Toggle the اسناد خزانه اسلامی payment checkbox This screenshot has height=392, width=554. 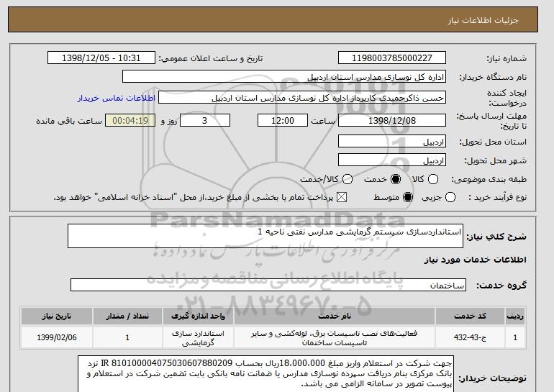pyautogui.click(x=342, y=197)
